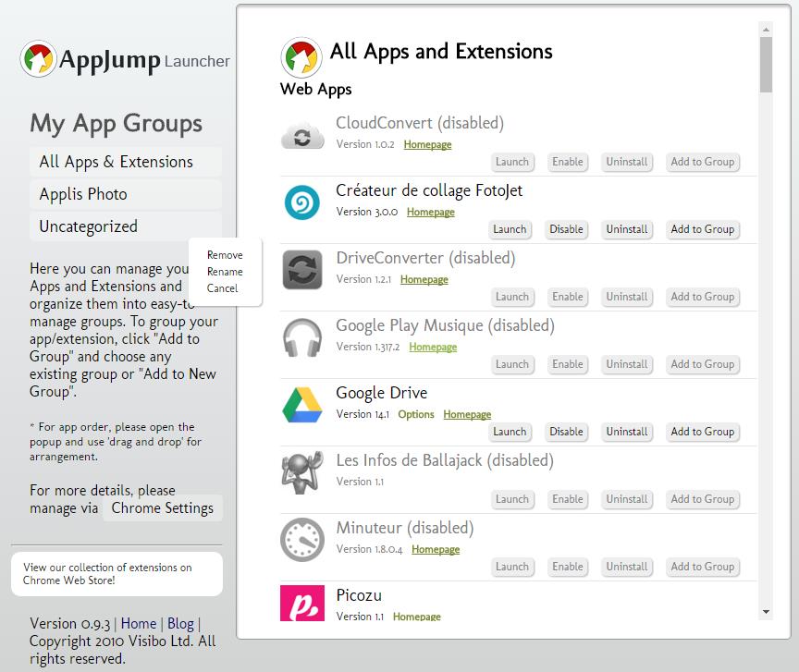This screenshot has width=799, height=672.
Task: Uninstall Google Play Musique
Action: point(627,364)
